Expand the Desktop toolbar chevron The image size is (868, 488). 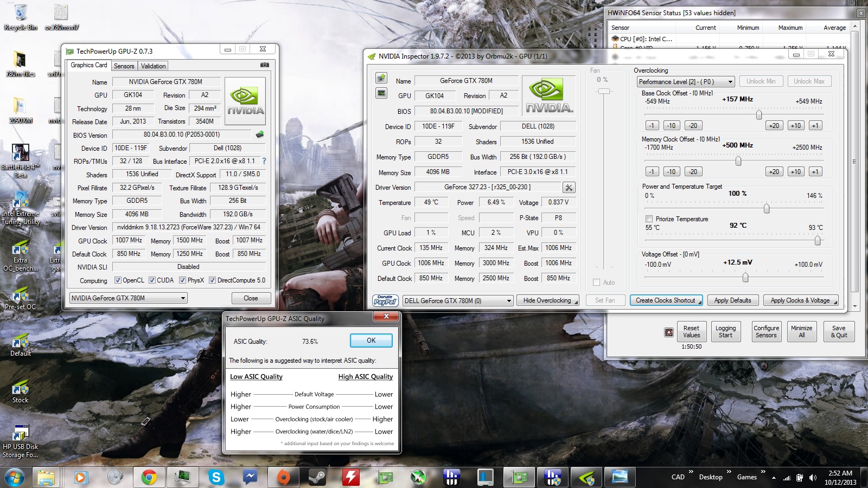729,472
